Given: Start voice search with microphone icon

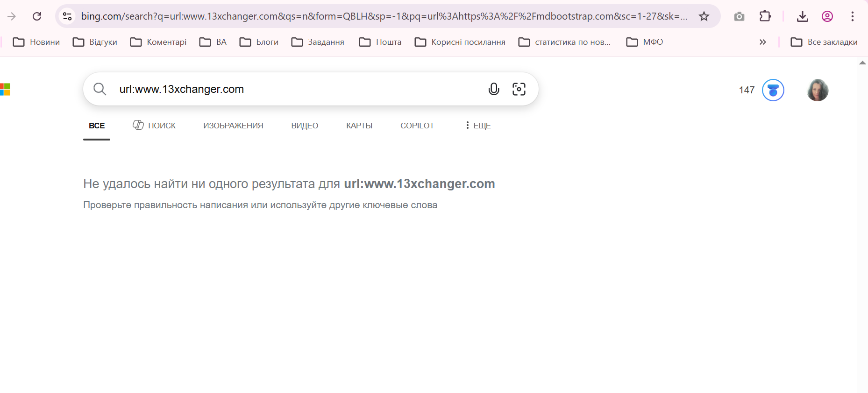Looking at the screenshot, I should tap(494, 89).
